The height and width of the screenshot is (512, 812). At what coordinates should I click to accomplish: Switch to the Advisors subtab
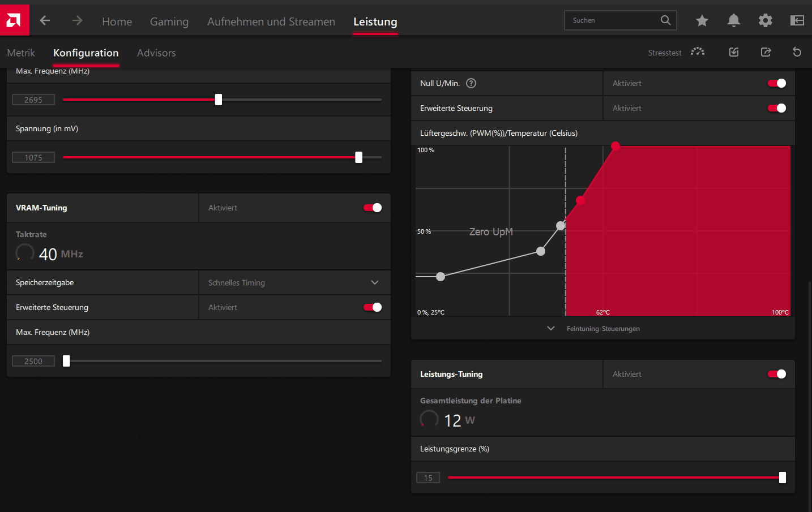coord(156,53)
